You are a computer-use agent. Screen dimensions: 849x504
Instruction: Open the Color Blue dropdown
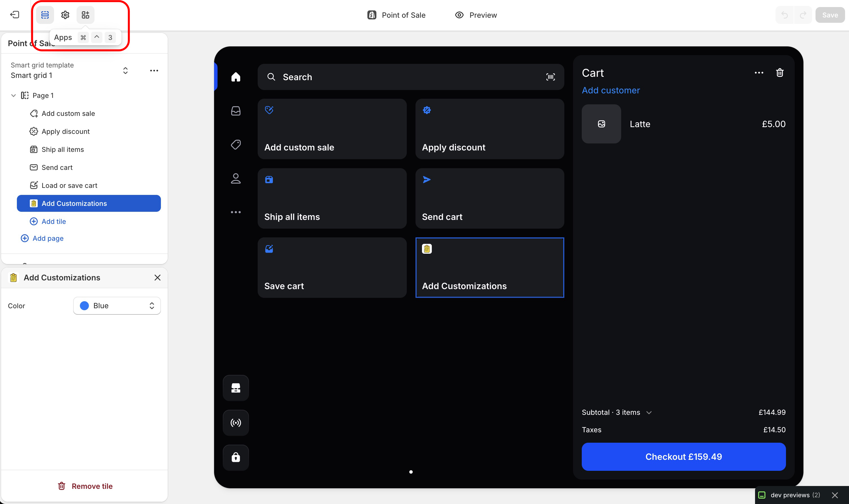[117, 306]
